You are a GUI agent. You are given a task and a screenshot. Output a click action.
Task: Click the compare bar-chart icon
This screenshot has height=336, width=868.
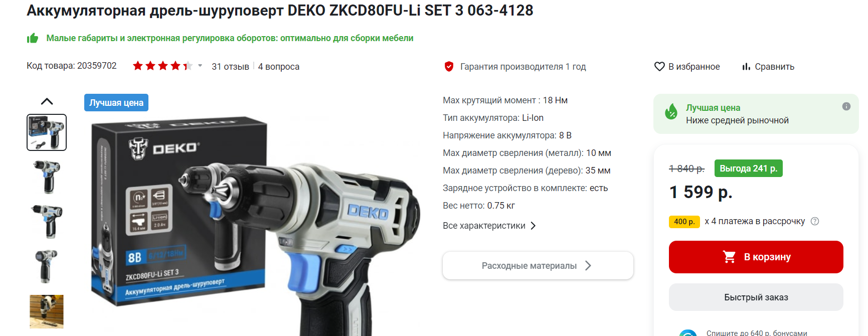coord(746,66)
